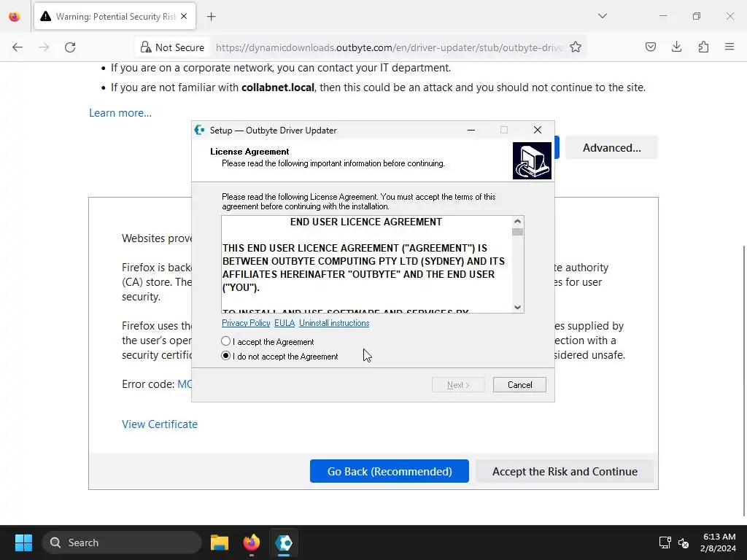Open the Firefox downloads panel
The height and width of the screenshot is (560, 747).
tap(676, 47)
